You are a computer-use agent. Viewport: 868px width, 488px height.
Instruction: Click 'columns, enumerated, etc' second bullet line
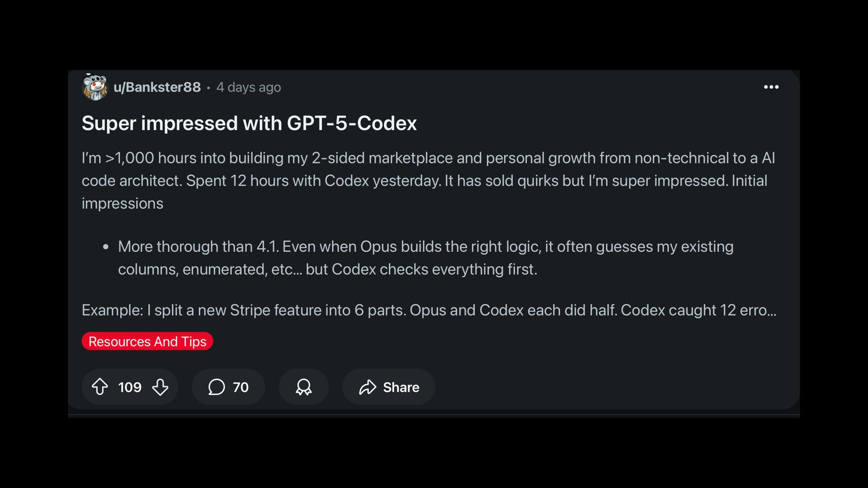[x=328, y=269]
